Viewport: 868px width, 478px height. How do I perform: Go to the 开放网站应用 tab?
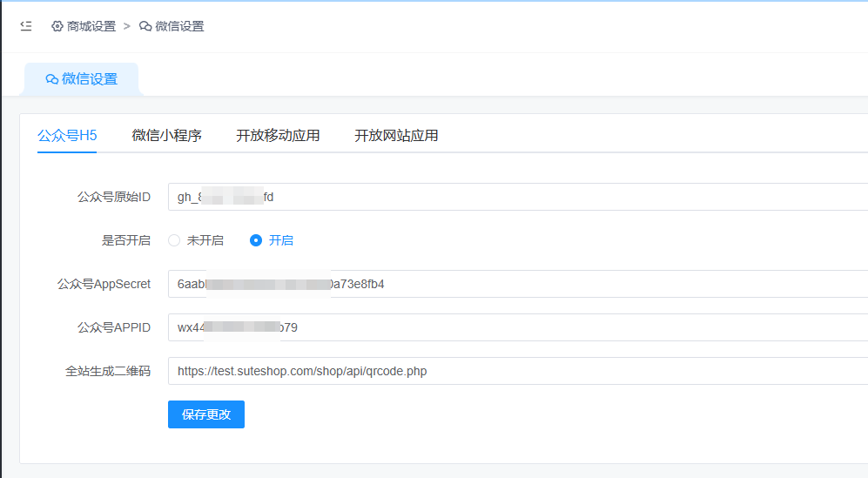tap(396, 135)
